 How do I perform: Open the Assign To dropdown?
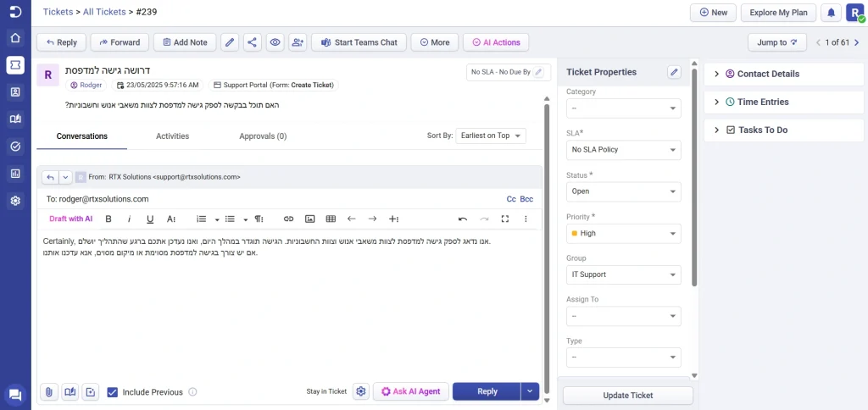point(623,317)
